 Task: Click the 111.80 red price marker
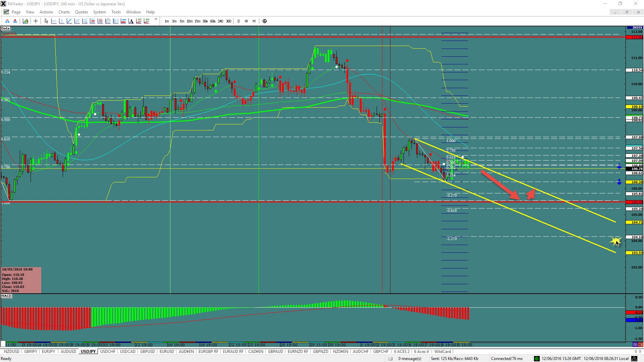[x=635, y=37]
